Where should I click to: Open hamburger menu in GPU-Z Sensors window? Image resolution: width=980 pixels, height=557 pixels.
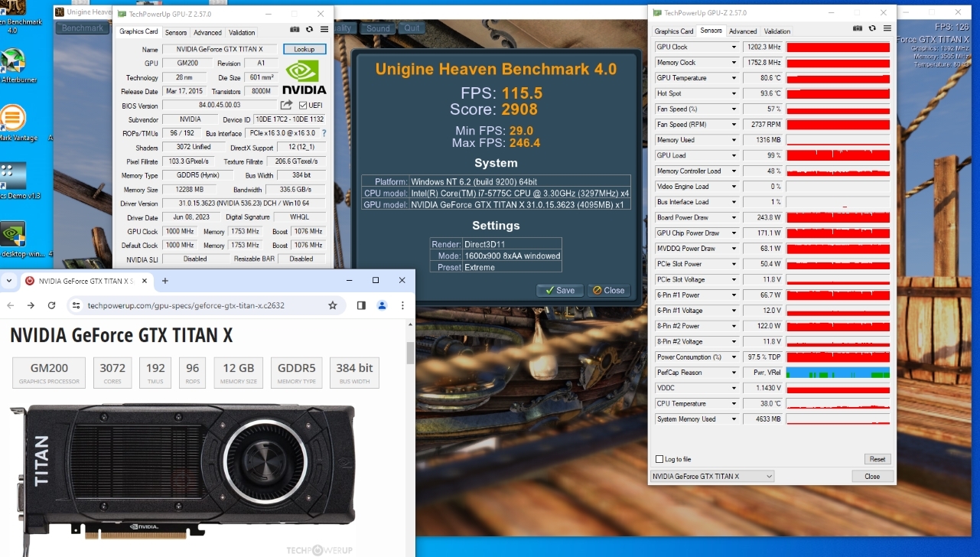[886, 28]
